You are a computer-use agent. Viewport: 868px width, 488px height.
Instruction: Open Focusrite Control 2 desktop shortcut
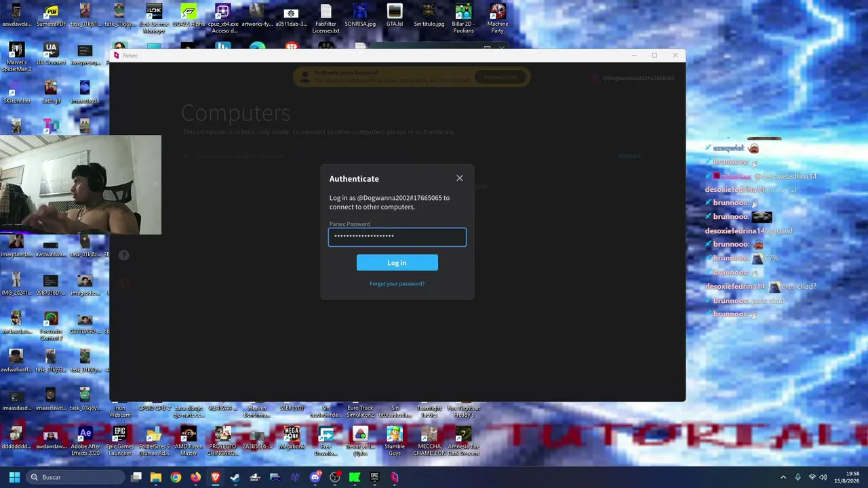click(x=51, y=327)
